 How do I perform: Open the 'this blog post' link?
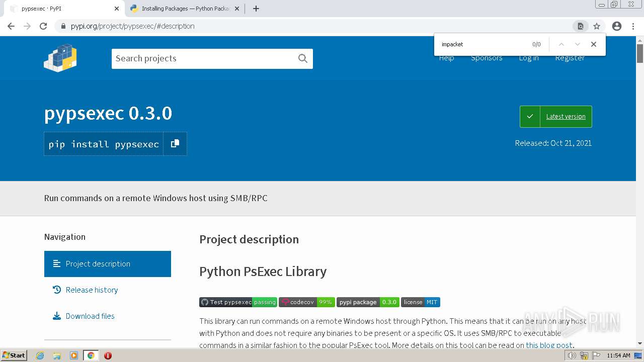click(549, 345)
